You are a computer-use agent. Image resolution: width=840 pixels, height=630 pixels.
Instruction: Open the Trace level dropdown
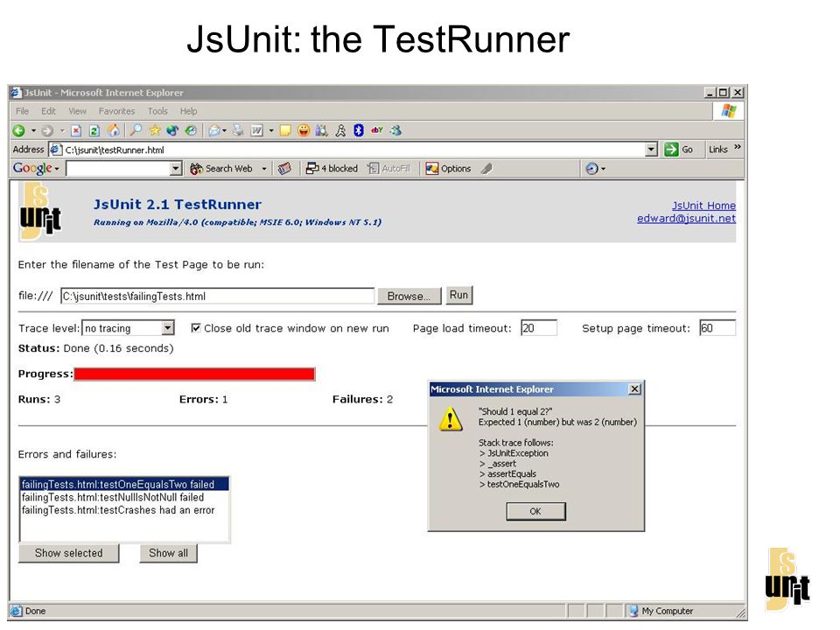pos(168,328)
